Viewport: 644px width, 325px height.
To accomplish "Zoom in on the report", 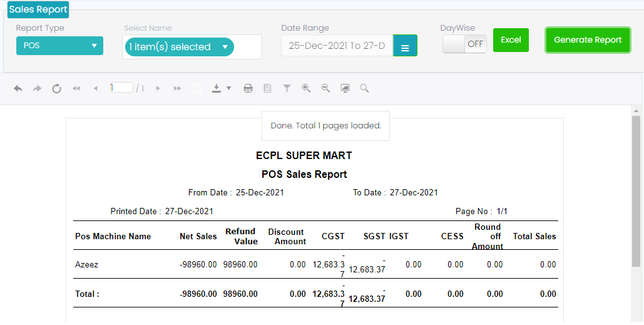I will coord(306,89).
